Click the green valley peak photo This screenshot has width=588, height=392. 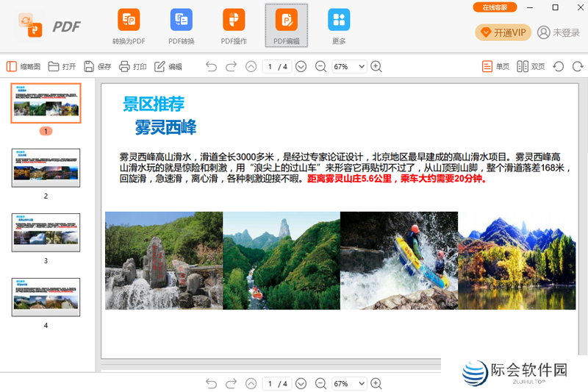[282, 260]
